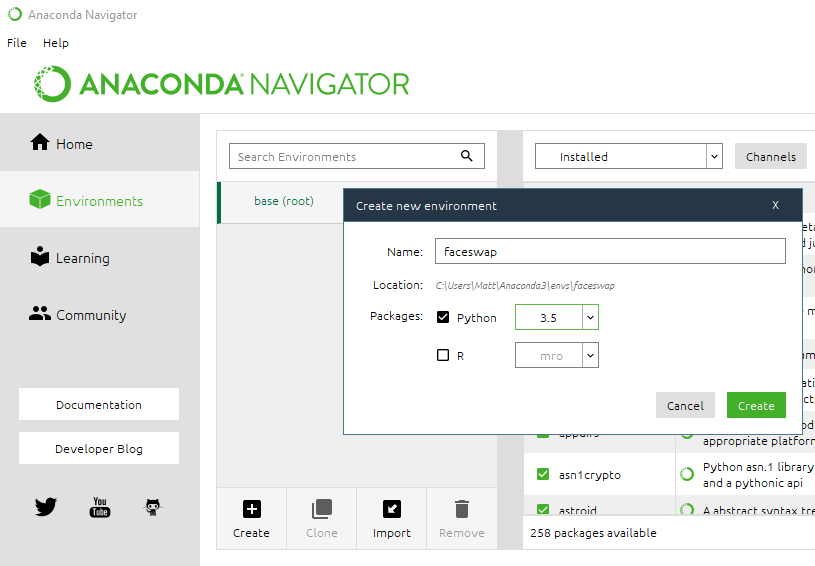Uncheck the Python package checkbox

(x=443, y=317)
